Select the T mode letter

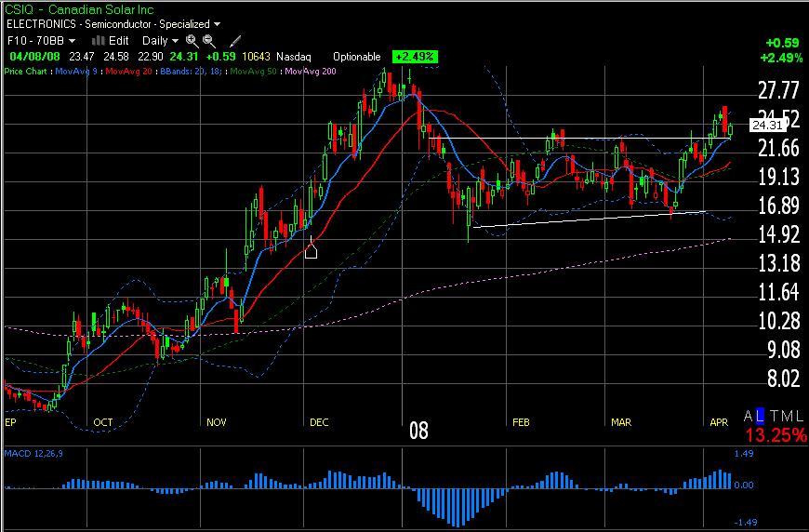click(x=775, y=416)
